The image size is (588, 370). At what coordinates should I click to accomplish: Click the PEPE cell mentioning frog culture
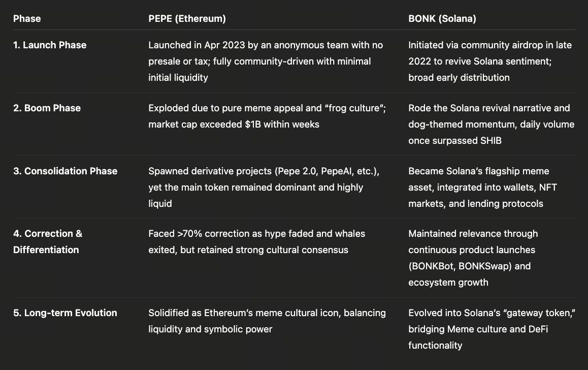coord(267,116)
